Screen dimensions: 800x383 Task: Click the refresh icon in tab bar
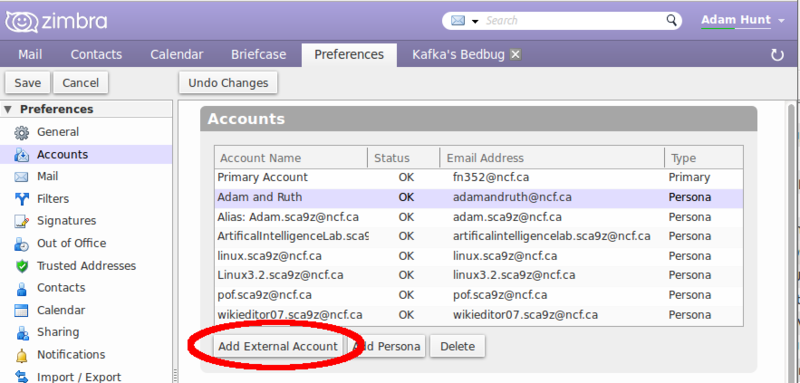(777, 55)
